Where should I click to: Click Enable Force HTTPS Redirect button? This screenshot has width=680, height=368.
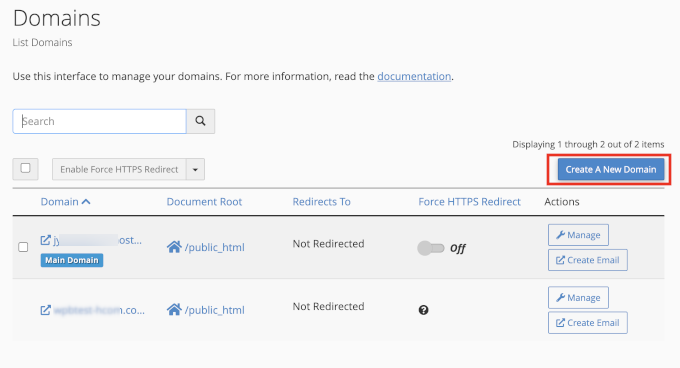point(119,169)
